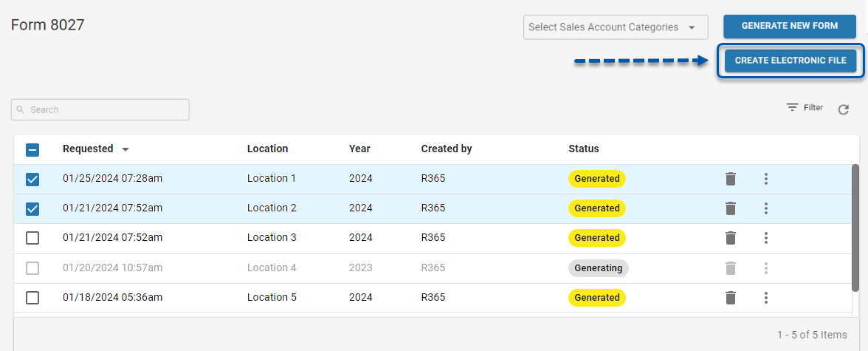Open more options for Location 5
This screenshot has width=868, height=351.
tap(766, 298)
